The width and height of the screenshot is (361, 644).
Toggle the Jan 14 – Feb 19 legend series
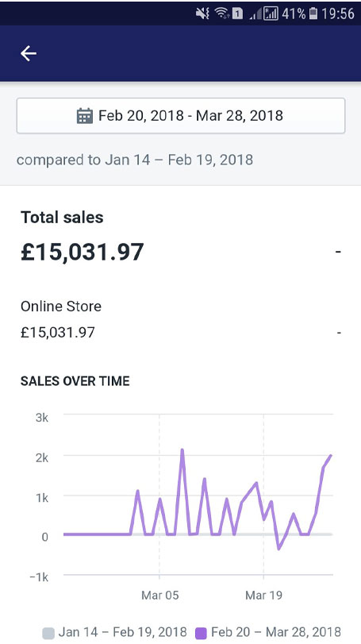115,632
